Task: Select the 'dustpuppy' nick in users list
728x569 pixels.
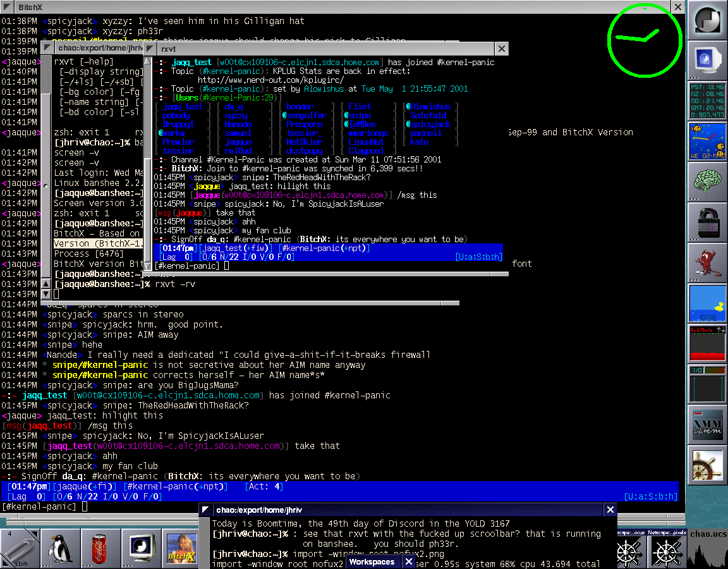Action: pos(304,150)
